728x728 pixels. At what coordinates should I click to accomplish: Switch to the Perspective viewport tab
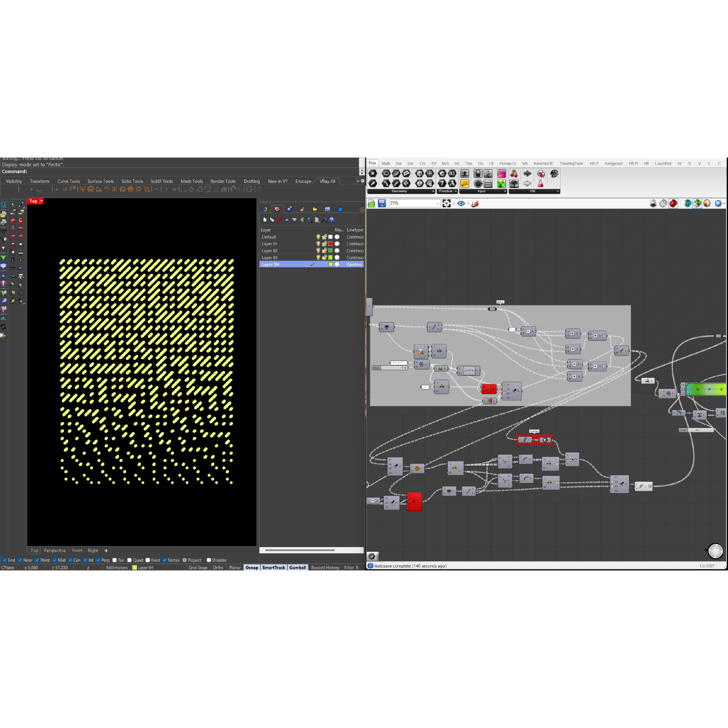point(55,551)
